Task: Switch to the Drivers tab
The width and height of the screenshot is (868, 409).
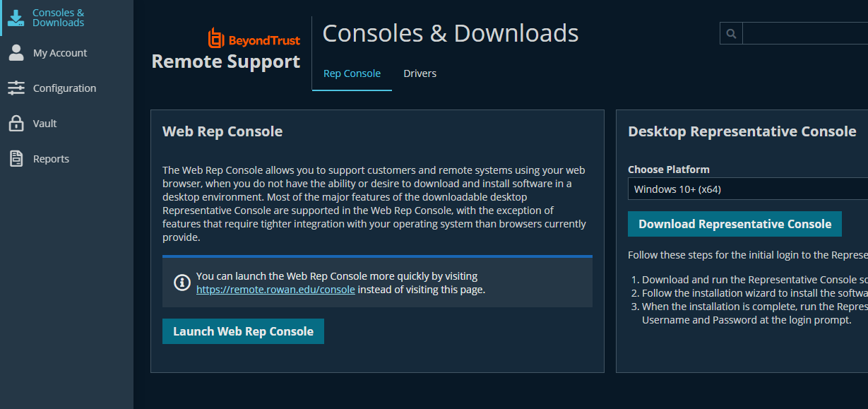Action: (420, 73)
